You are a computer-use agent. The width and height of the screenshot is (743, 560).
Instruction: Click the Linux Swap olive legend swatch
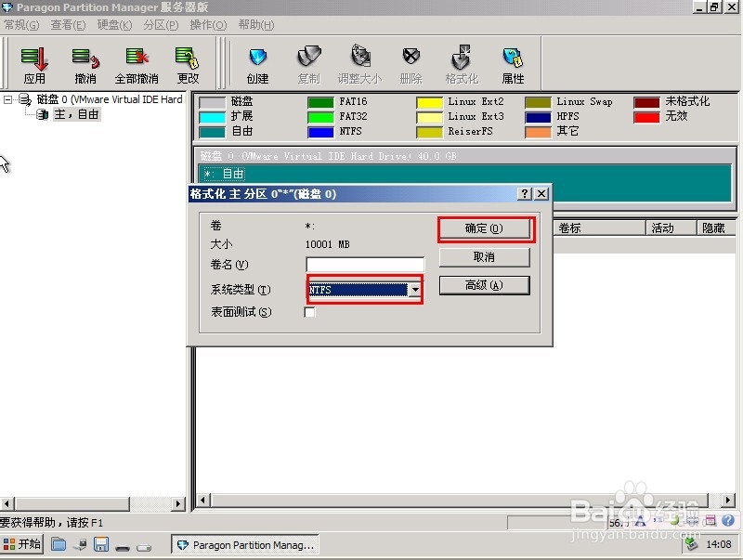tap(539, 102)
